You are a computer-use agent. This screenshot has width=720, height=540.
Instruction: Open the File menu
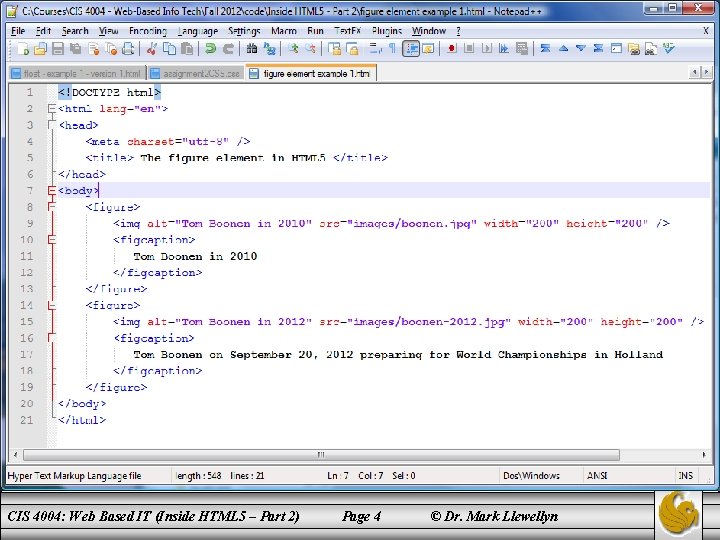tap(18, 31)
